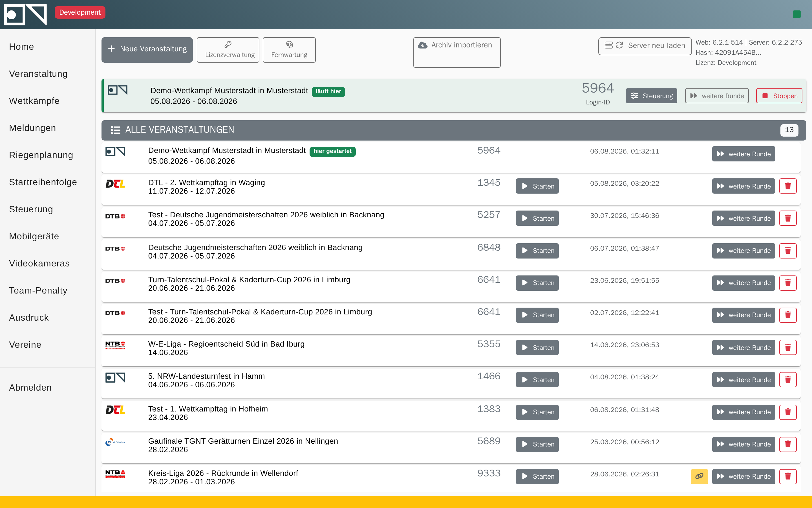The image size is (812, 508).
Task: Delete the Kreis-Liga 2026 Rückrunde event
Action: [787, 476]
